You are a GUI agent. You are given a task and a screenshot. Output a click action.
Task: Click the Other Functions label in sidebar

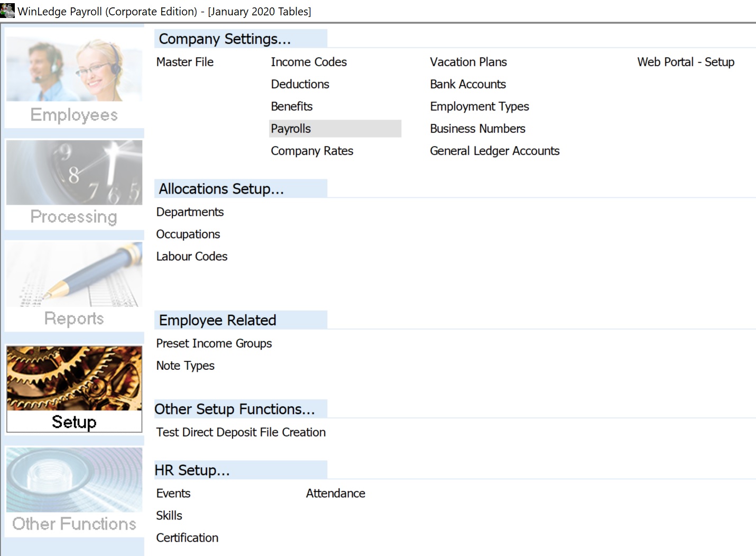(74, 524)
